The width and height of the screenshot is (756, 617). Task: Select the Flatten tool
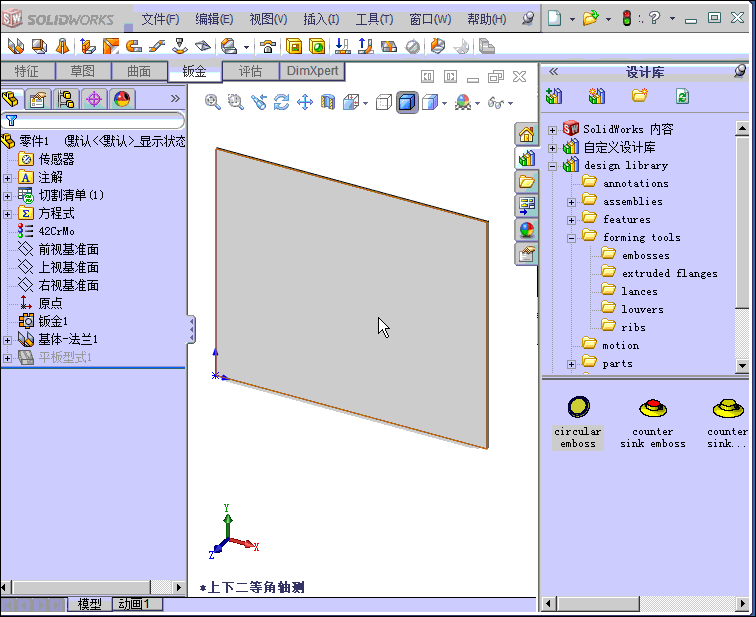tap(389, 46)
